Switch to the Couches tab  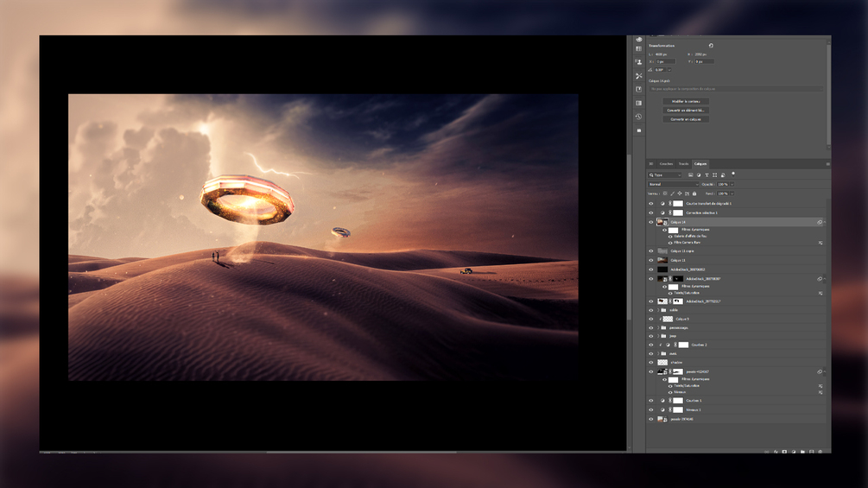tap(666, 164)
